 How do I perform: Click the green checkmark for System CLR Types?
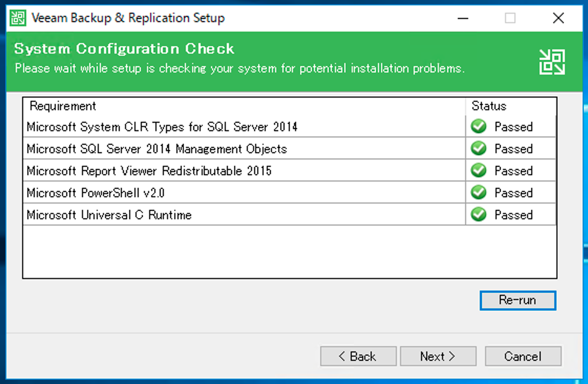coord(478,126)
